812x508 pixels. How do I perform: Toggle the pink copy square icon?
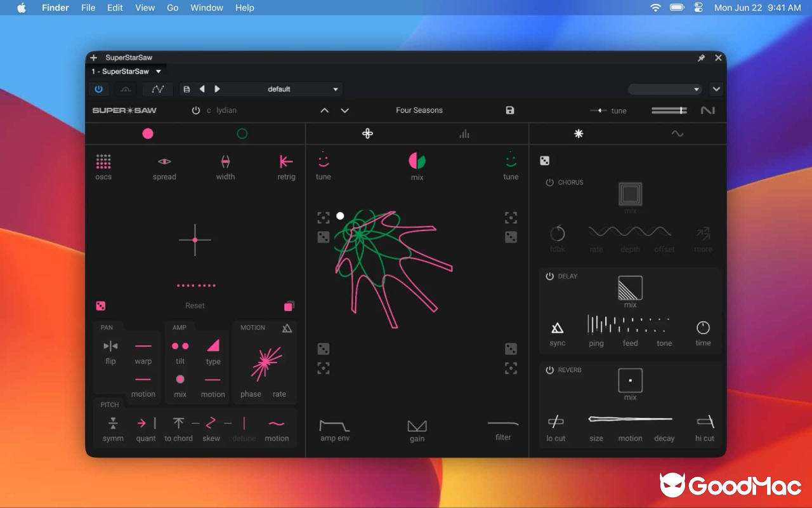pyautogui.click(x=289, y=306)
